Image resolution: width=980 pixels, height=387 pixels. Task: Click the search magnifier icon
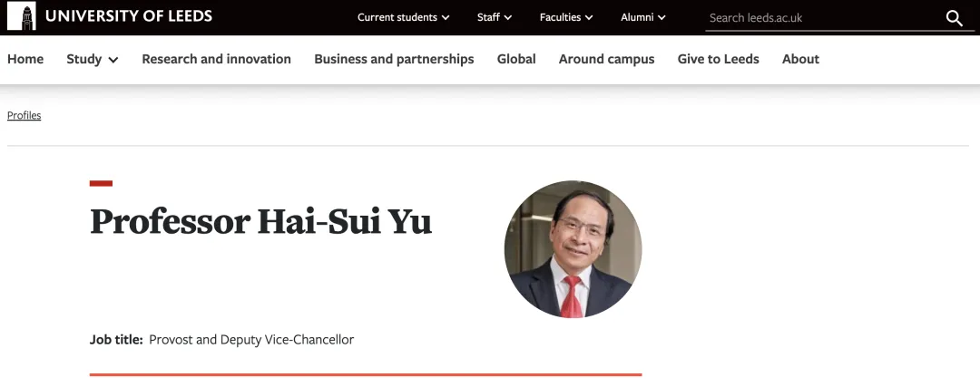[954, 18]
